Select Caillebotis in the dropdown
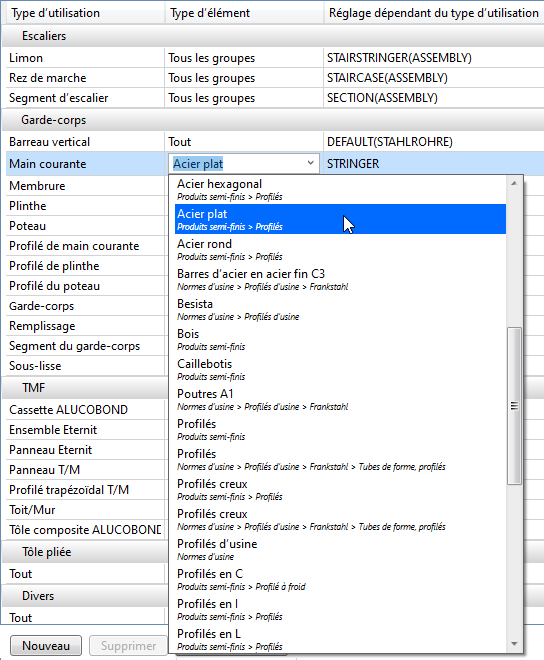Viewport: 544px width, 660px height. (340, 369)
